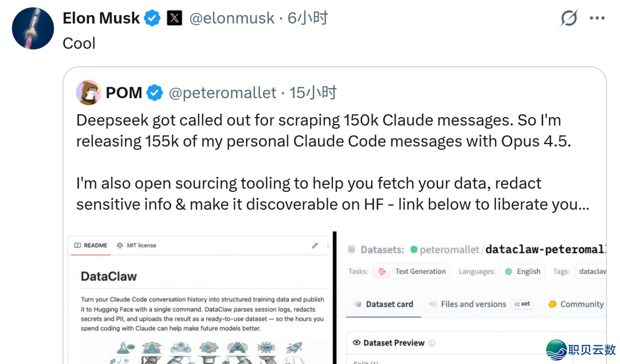Image resolution: width=620 pixels, height=364 pixels.
Task: Click the blue verified badge beside Elon Musk
Action: pyautogui.click(x=152, y=18)
